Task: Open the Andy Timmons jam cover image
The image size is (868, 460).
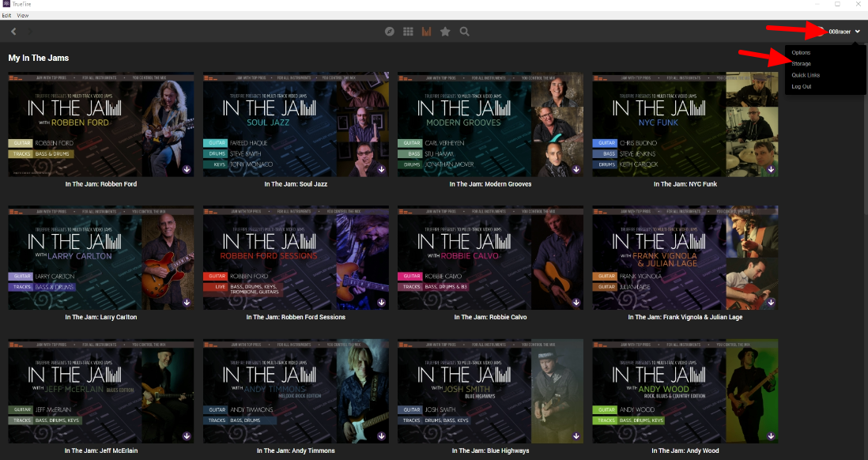Action: coord(296,391)
